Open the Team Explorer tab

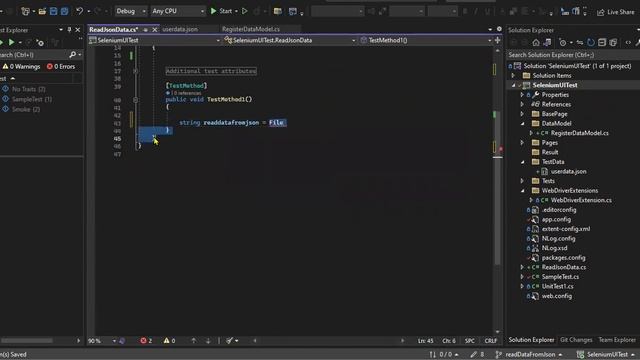click(617, 340)
